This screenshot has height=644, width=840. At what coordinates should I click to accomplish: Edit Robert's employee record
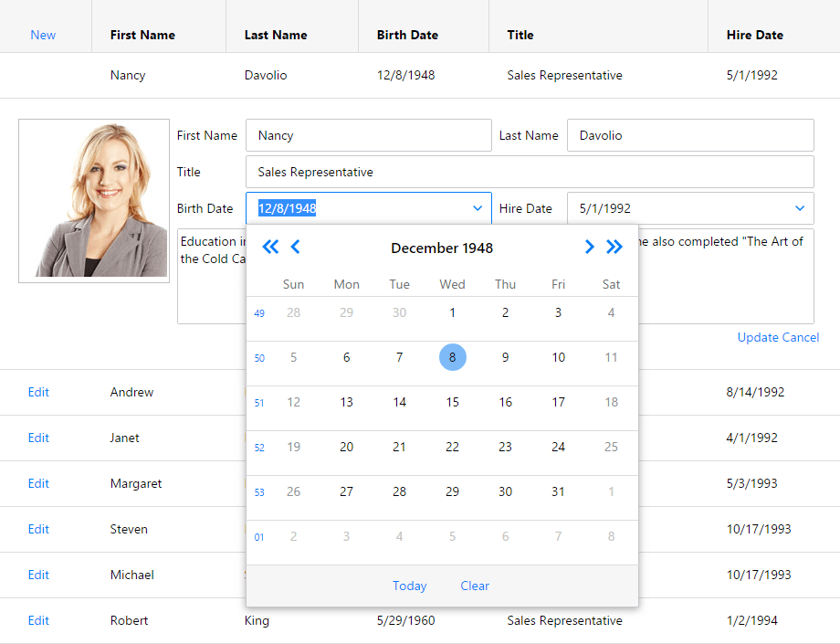pos(38,620)
